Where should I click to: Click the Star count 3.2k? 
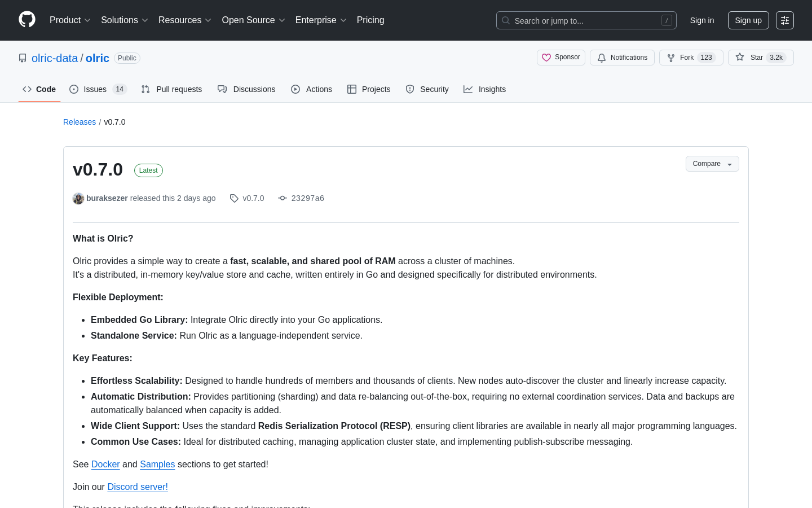tap(776, 58)
